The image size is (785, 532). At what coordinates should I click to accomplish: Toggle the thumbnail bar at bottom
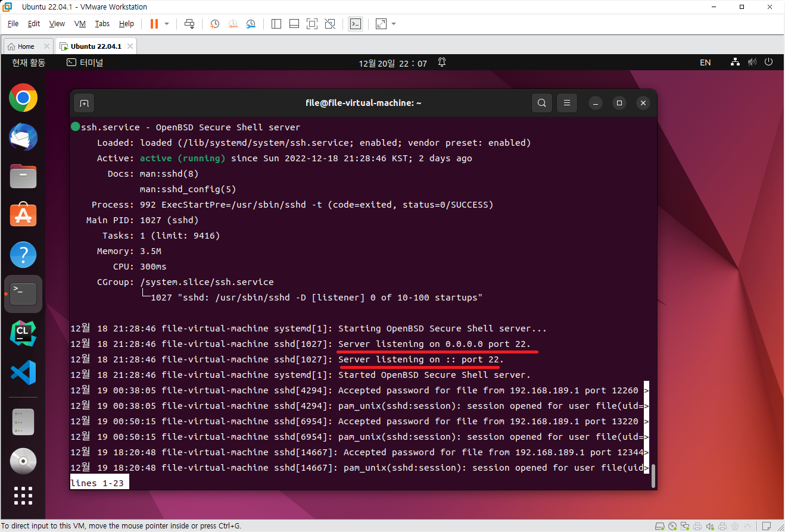coord(294,24)
